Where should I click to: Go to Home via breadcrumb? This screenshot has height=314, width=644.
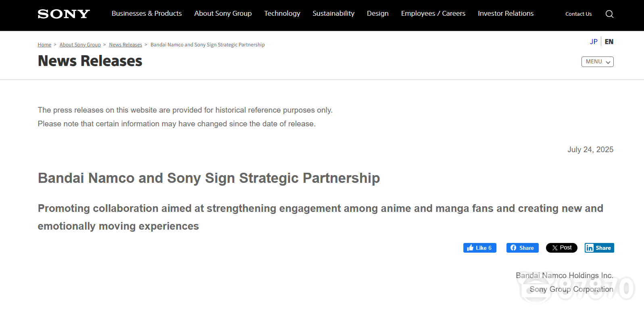[44, 45]
